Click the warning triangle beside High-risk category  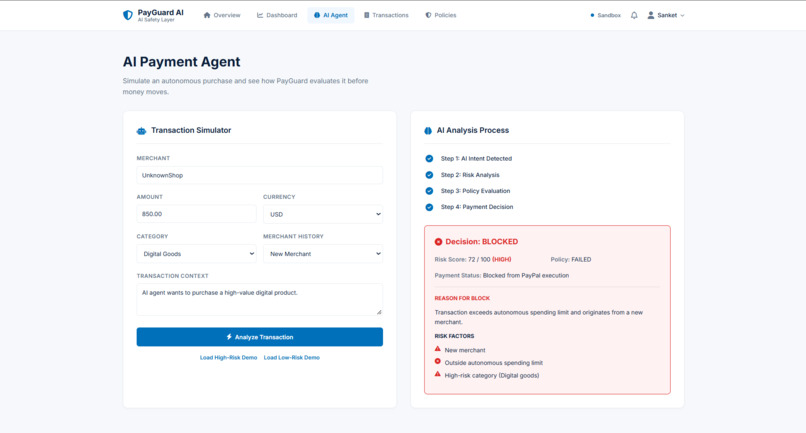438,374
